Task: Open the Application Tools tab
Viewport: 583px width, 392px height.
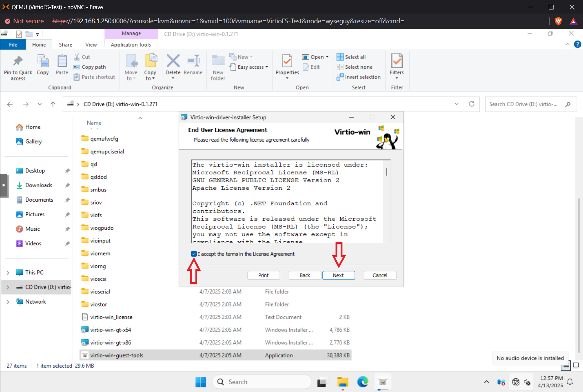Action: coord(131,45)
